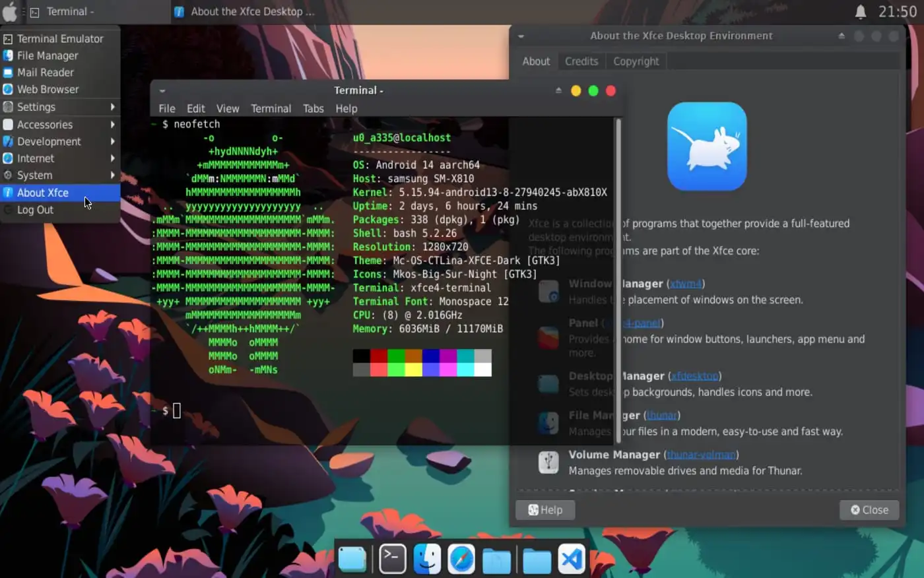Open the Finder face icon in the dock
Screen dimensions: 924x578
coord(427,560)
